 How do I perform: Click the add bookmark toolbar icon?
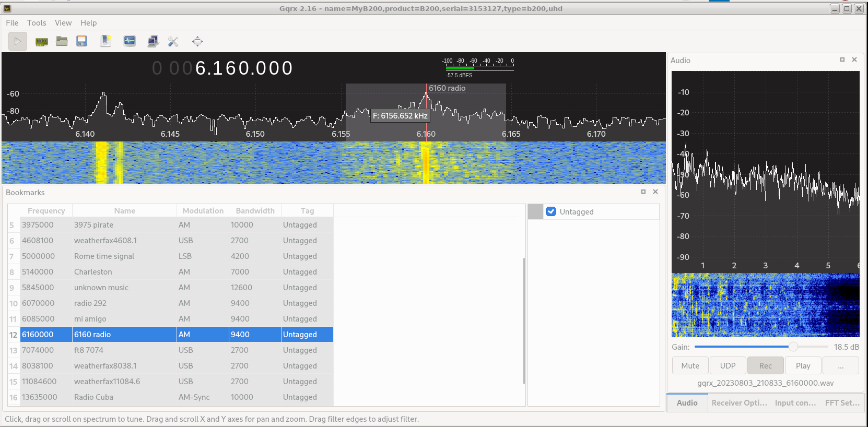pos(105,42)
